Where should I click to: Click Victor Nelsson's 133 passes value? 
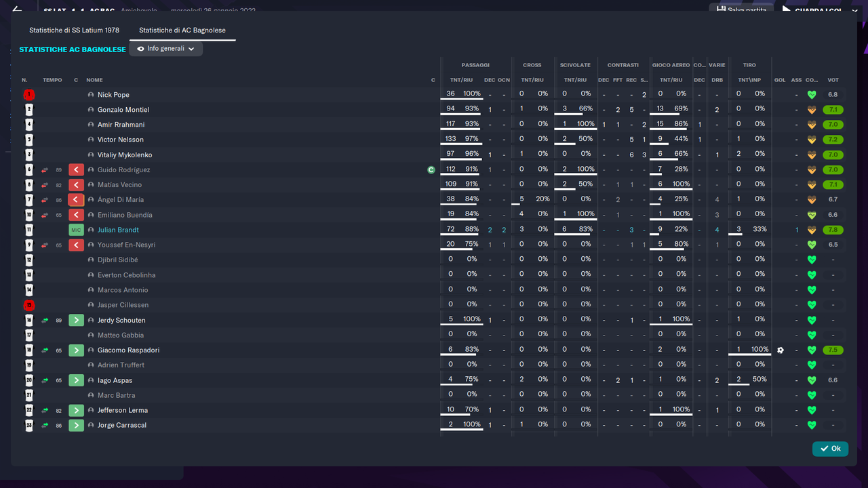(x=450, y=139)
